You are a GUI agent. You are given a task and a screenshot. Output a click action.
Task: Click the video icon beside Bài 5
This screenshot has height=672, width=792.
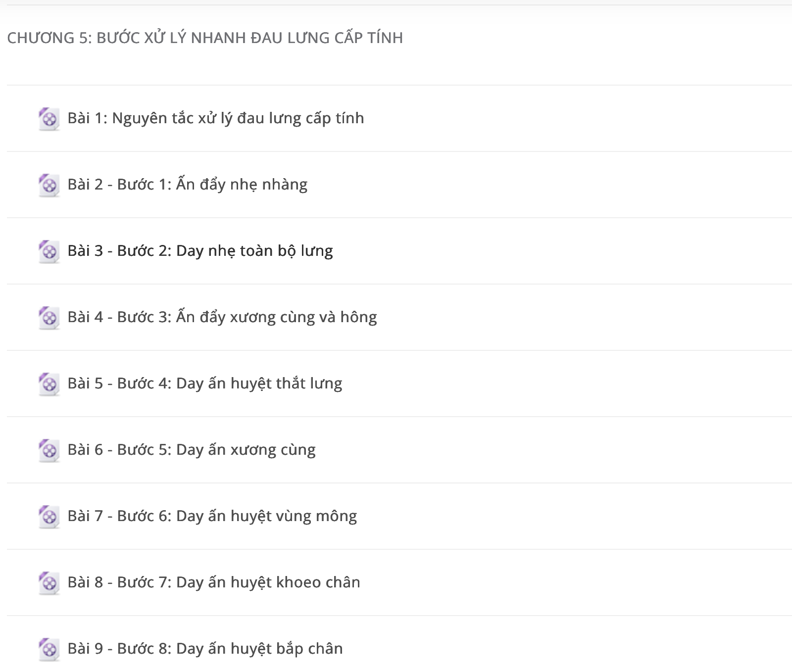click(x=49, y=384)
